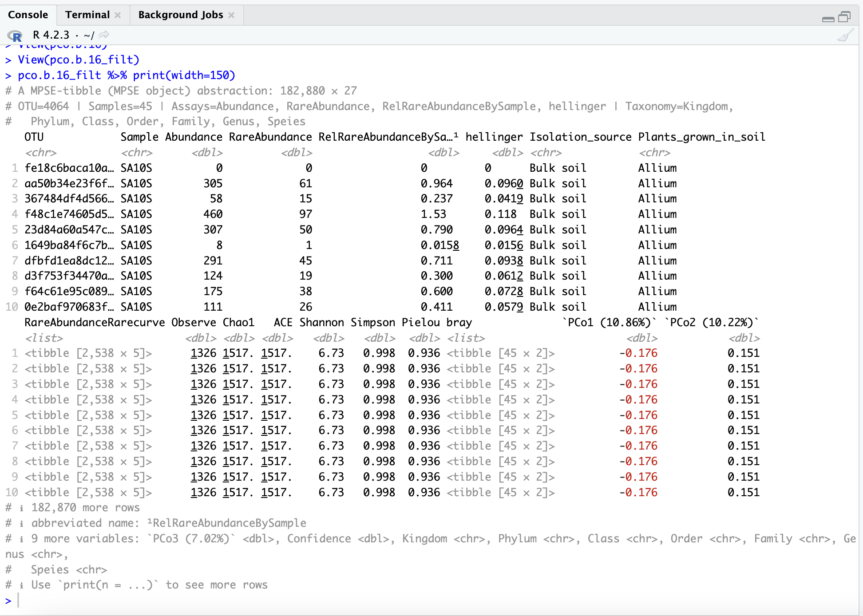Select the Console tab
The width and height of the screenshot is (863, 616).
(x=28, y=15)
